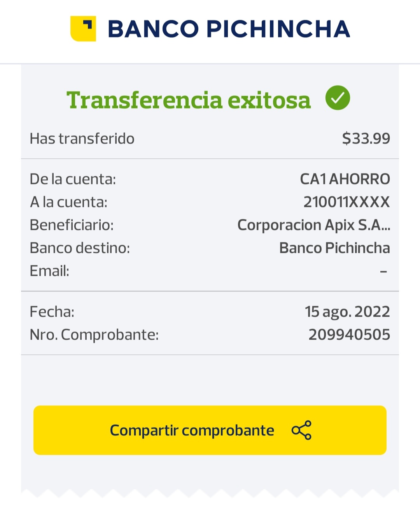Click the Beneficiario label
The image size is (420, 514).
click(x=72, y=225)
